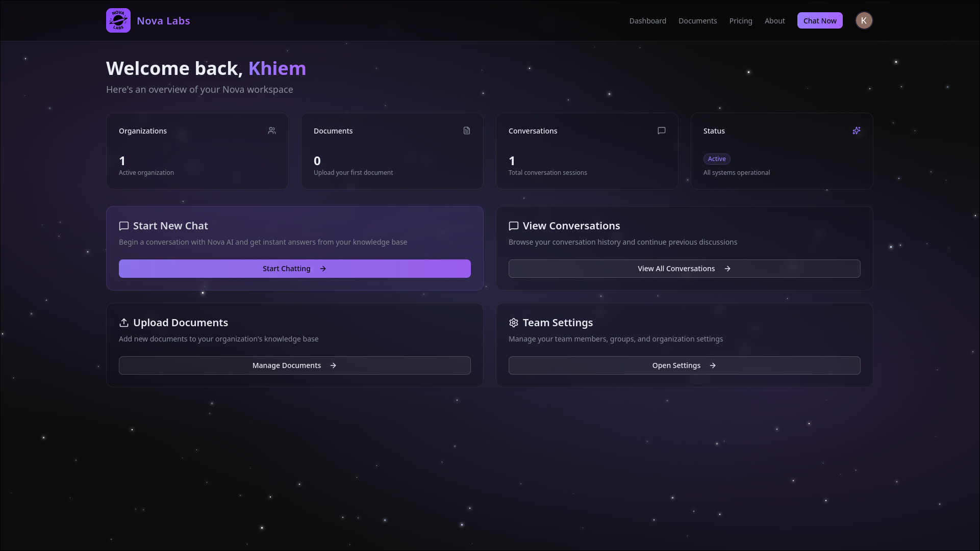Click the people icon in Organizations card

(x=272, y=130)
